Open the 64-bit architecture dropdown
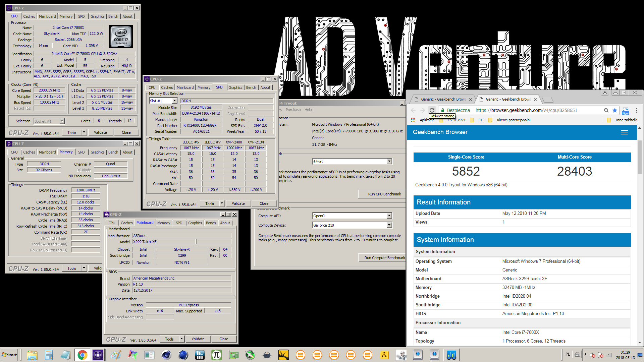The height and width of the screenshot is (362, 644). click(x=389, y=162)
